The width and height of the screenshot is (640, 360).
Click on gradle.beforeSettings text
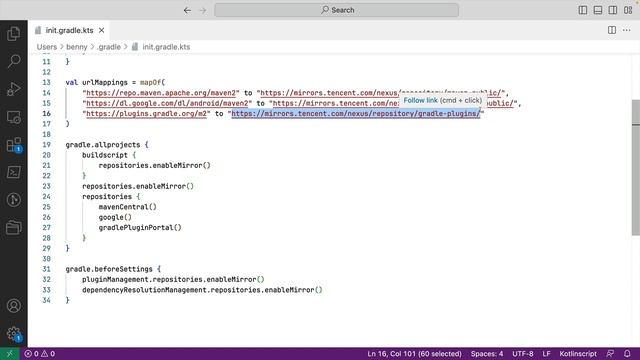109,269
